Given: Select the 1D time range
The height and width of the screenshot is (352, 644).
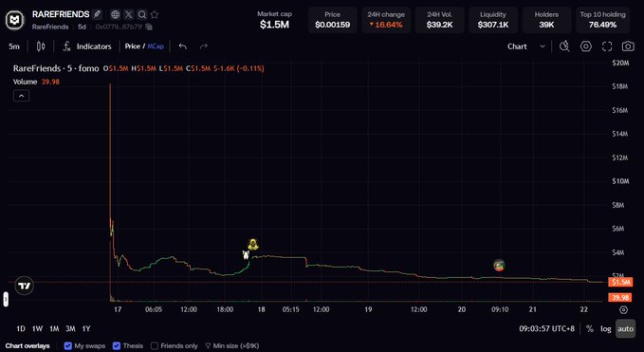Looking at the screenshot, I should tap(21, 328).
